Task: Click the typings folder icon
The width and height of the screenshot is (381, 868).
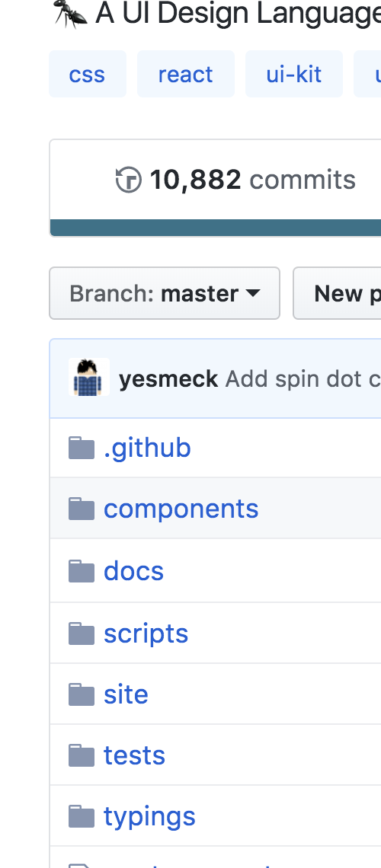Action: click(82, 816)
